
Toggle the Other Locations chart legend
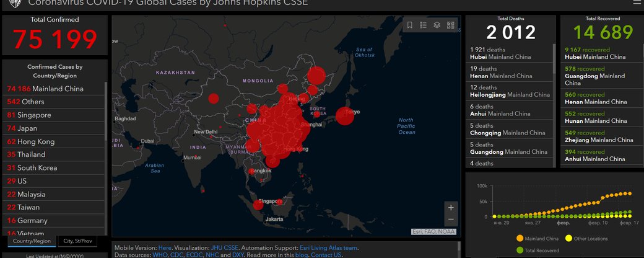(586, 238)
